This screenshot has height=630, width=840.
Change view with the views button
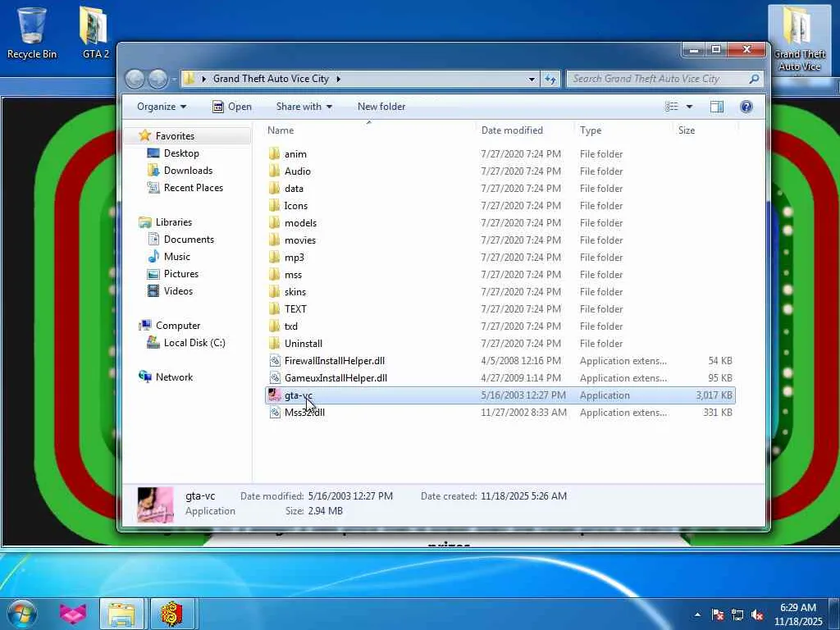[x=671, y=107]
